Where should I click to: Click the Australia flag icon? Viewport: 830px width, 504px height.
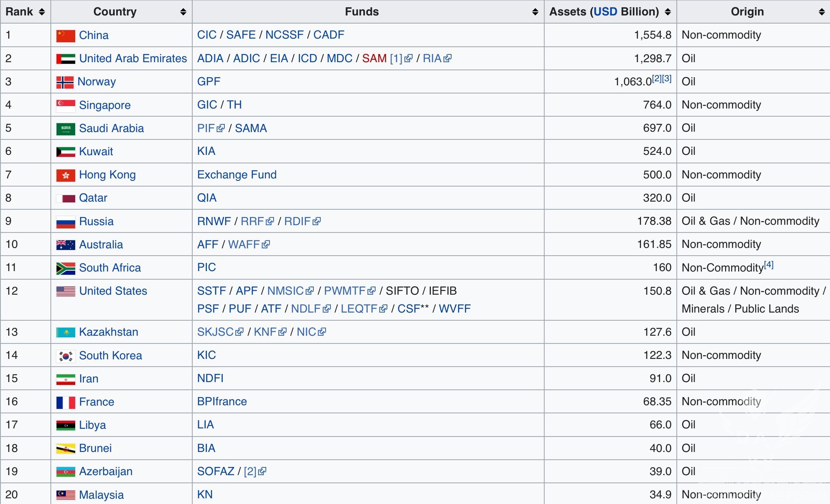click(65, 245)
